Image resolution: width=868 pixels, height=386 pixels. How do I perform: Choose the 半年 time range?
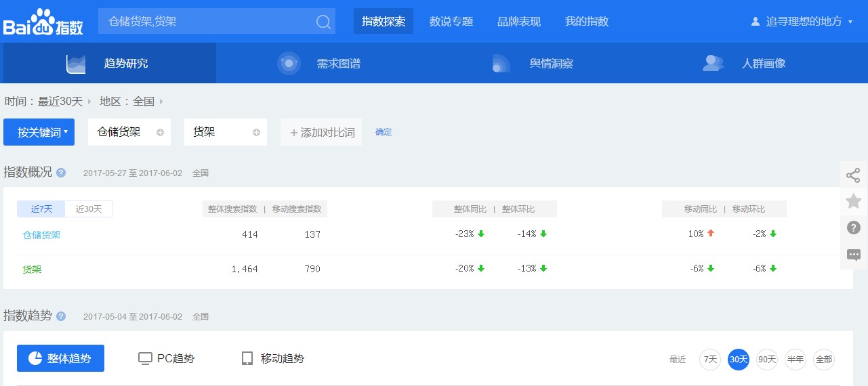point(795,360)
